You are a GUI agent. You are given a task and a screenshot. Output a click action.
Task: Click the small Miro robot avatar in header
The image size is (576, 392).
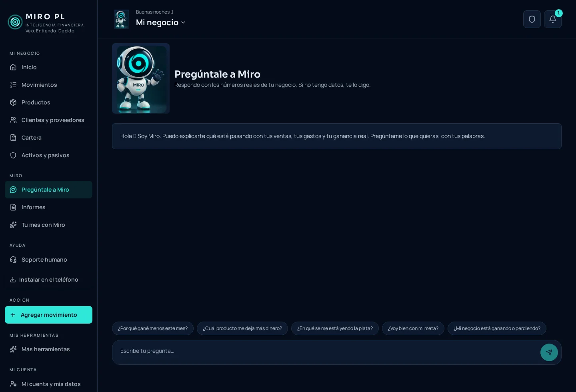coord(122,19)
